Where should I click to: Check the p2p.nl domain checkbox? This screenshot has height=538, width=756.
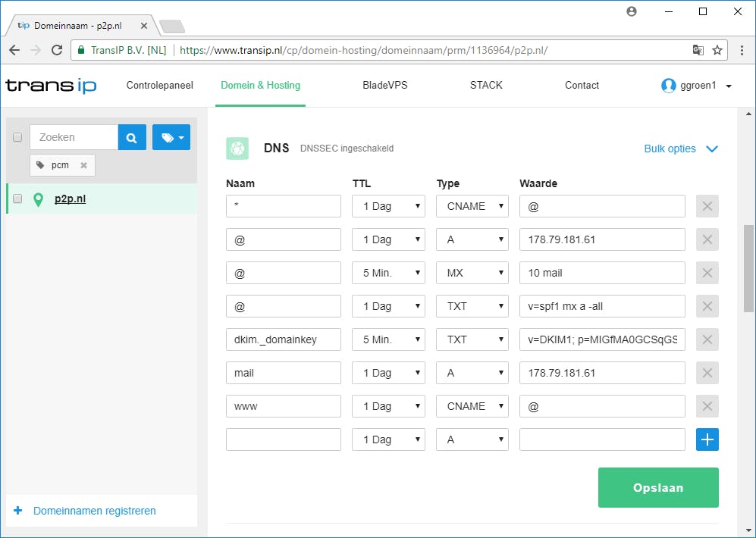click(17, 199)
